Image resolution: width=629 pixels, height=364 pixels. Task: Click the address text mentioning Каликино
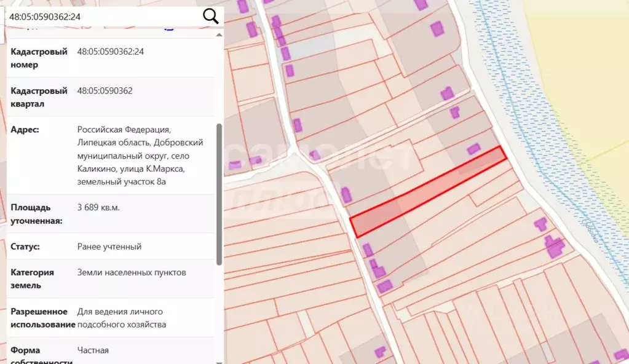[140, 156]
